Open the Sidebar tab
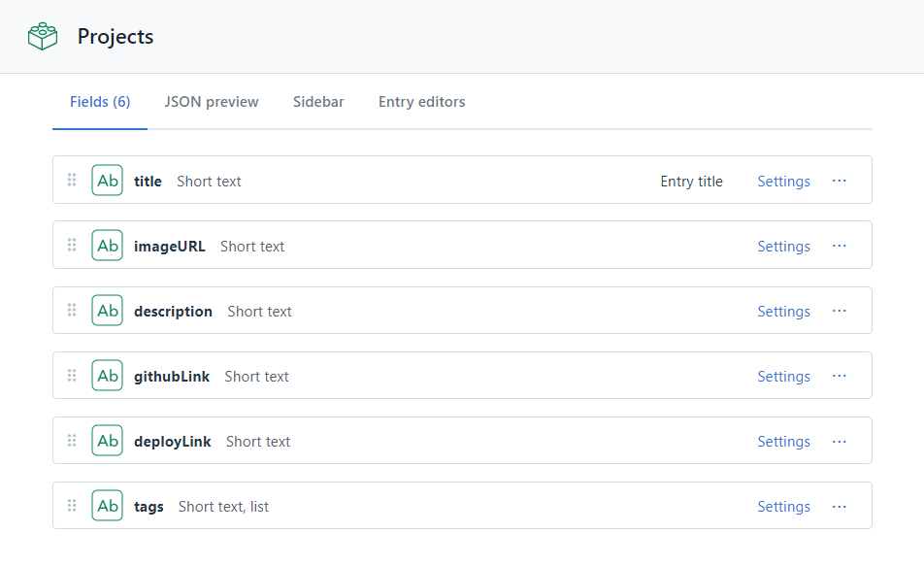Image resolution: width=924 pixels, height=566 pixels. point(318,102)
